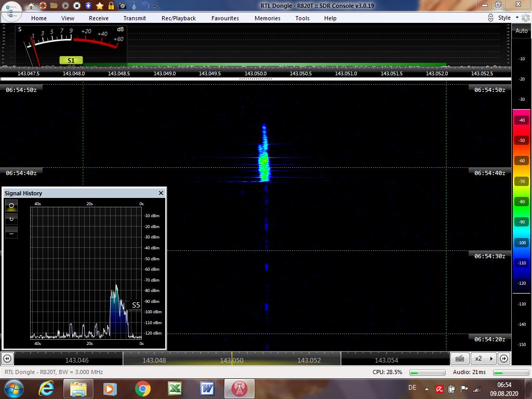The image size is (532, 399).
Task: Open the Help ribbon tab
Action: [x=330, y=18]
